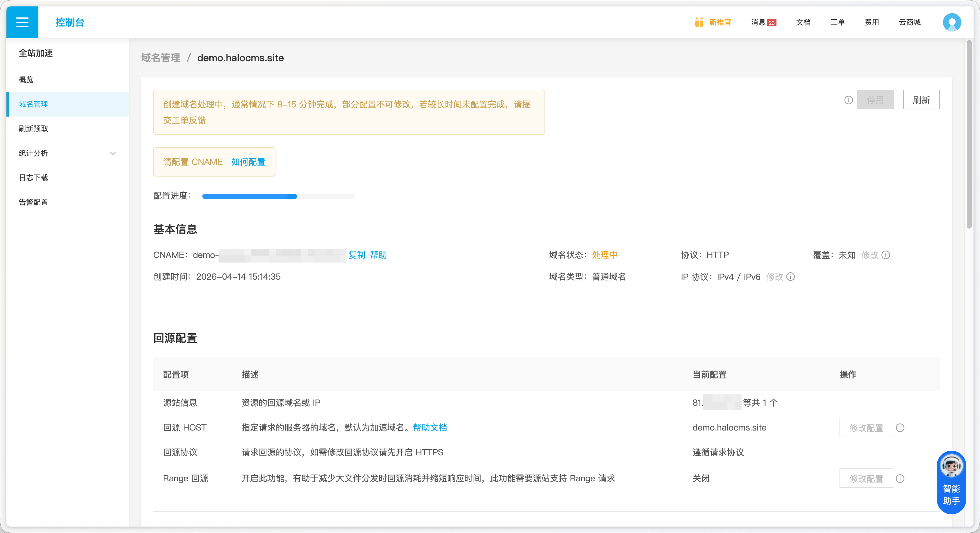The height and width of the screenshot is (533, 980).
Task: Open 日志下载 in the sidebar
Action: pyautogui.click(x=33, y=178)
